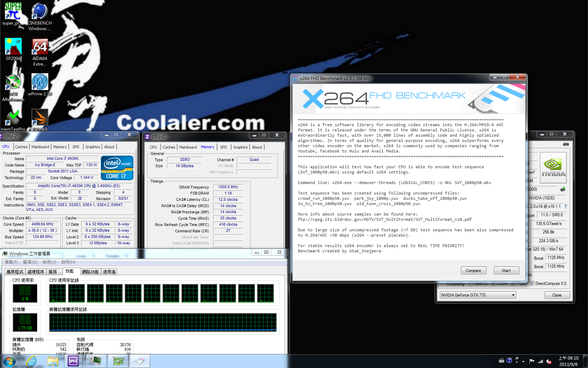Image resolution: width=588 pixels, height=368 pixels.
Task: Click Start button in x264 benchmark
Action: point(506,271)
